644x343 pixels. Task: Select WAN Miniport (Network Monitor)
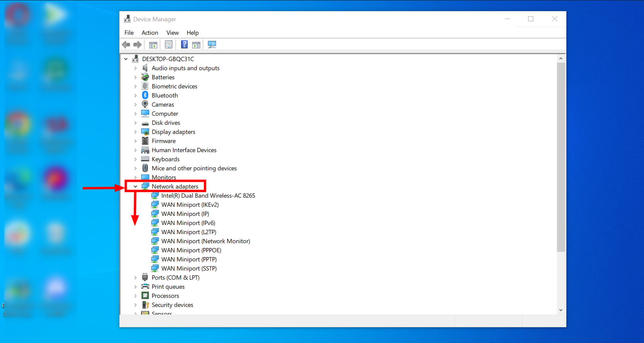[x=206, y=241]
